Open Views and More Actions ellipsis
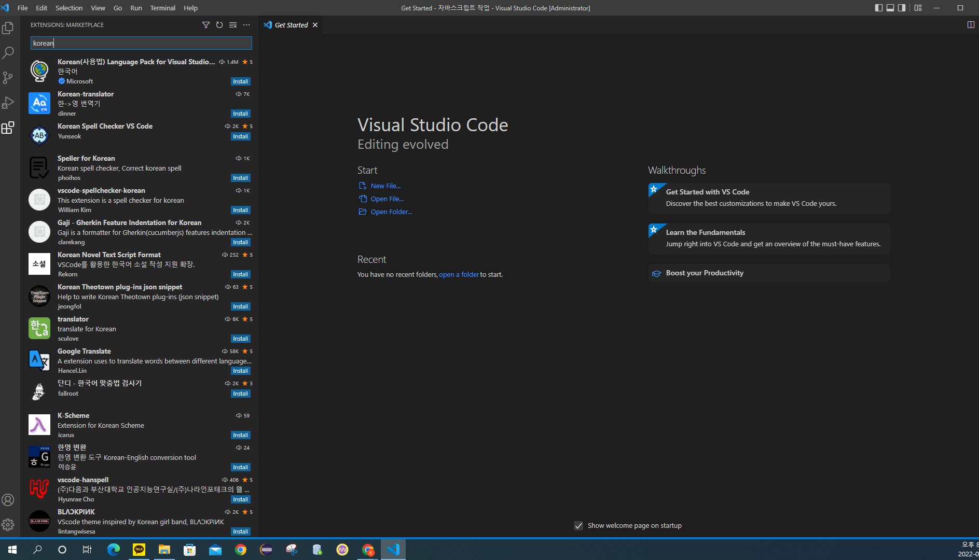This screenshot has width=979, height=560. (246, 25)
